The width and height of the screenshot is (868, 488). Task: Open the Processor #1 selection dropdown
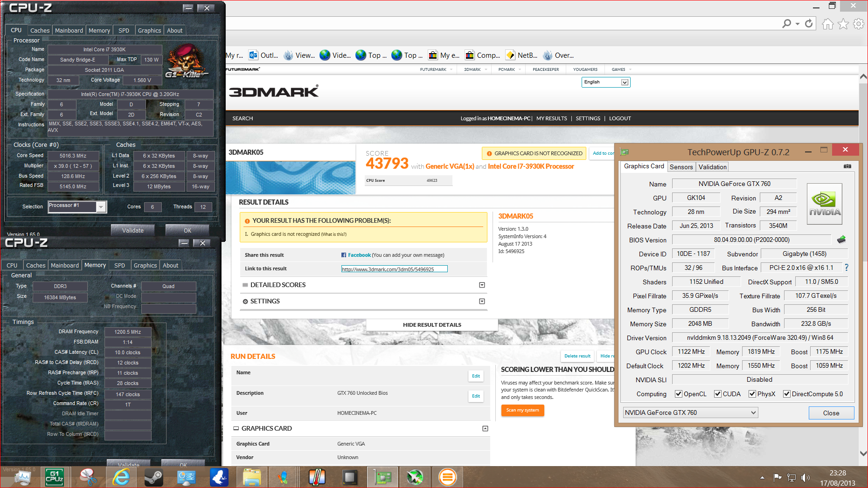click(77, 206)
